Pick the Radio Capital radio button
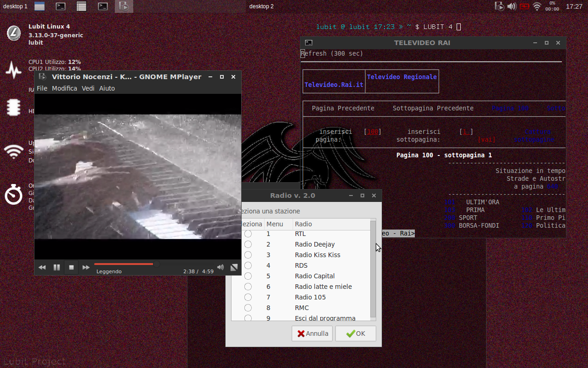 tap(248, 276)
